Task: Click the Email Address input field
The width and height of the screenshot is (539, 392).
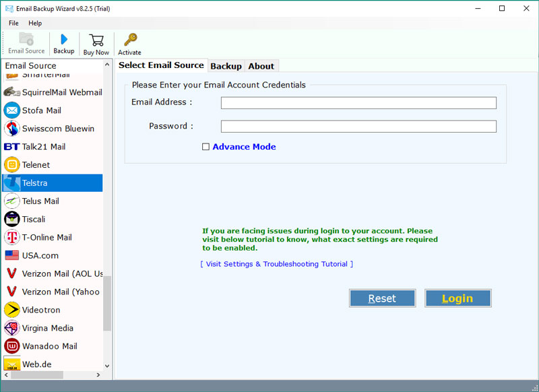Action: [x=358, y=103]
